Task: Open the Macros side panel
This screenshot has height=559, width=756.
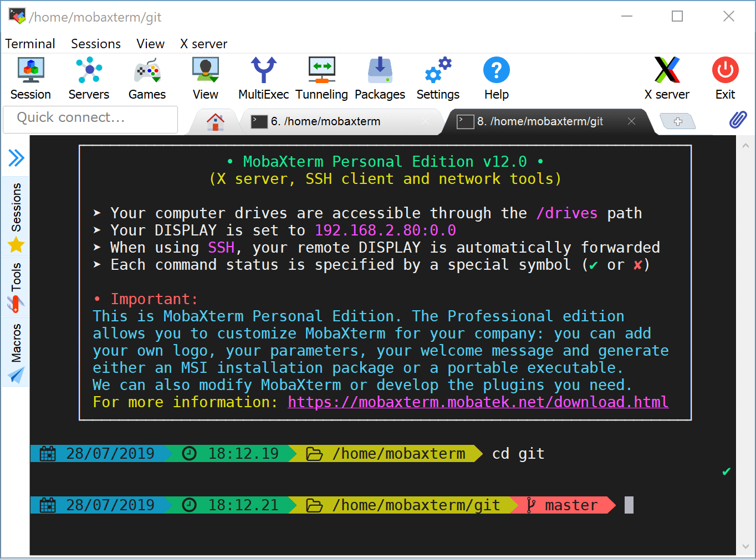Action: (x=16, y=352)
